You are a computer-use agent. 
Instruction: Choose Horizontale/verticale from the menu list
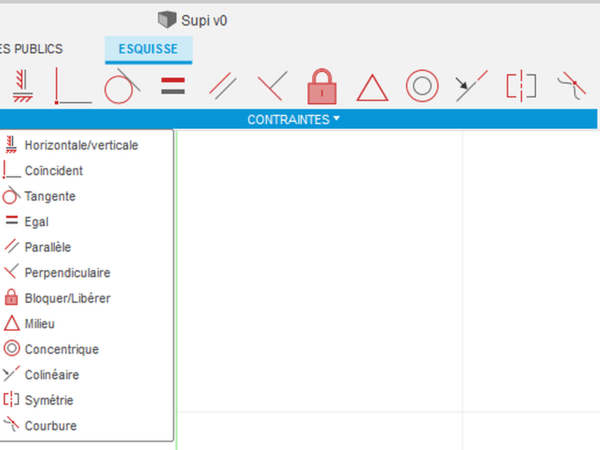[81, 145]
